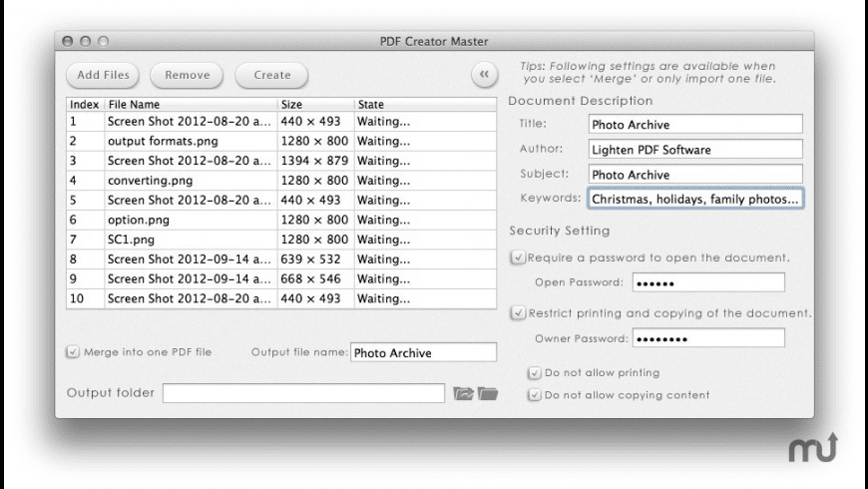
Task: Toggle Require a password to open checkbox
Action: (518, 257)
